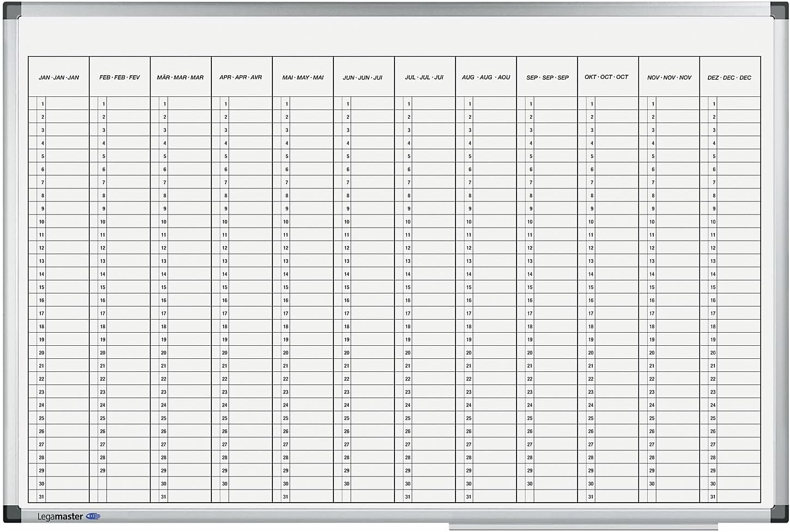Image resolution: width=790 pixels, height=532 pixels.
Task: Click the entry cell beside DEZ day 16
Action: [738, 300]
